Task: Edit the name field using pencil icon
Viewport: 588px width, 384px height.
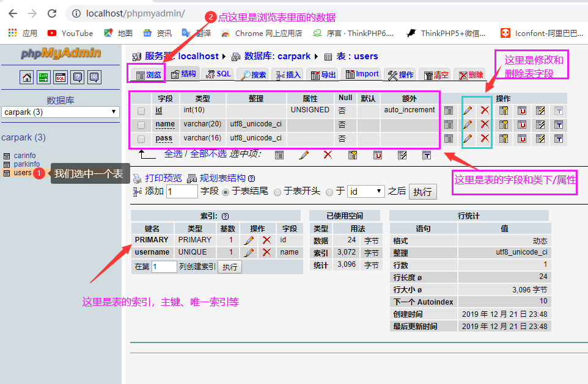Action: tap(468, 124)
